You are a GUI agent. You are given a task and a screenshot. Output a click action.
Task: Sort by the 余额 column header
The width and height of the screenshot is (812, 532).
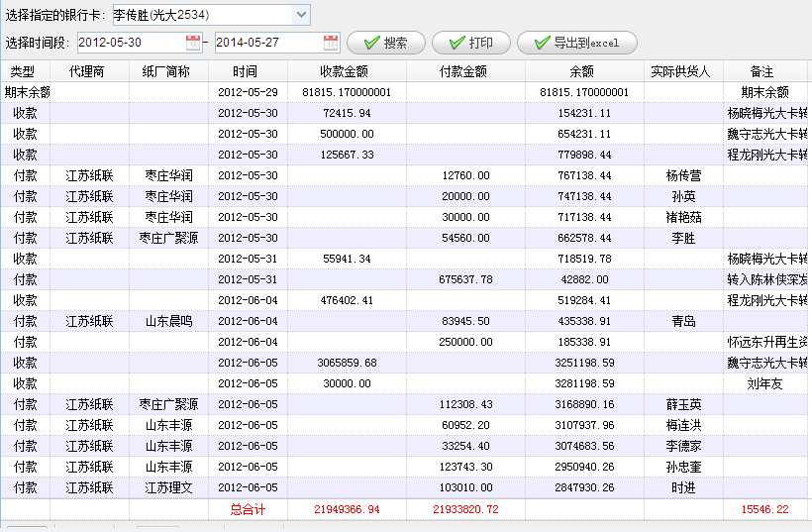coord(583,71)
